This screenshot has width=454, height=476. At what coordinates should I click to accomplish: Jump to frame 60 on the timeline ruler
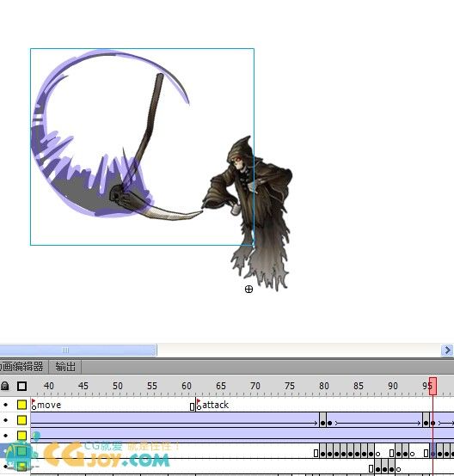point(187,386)
